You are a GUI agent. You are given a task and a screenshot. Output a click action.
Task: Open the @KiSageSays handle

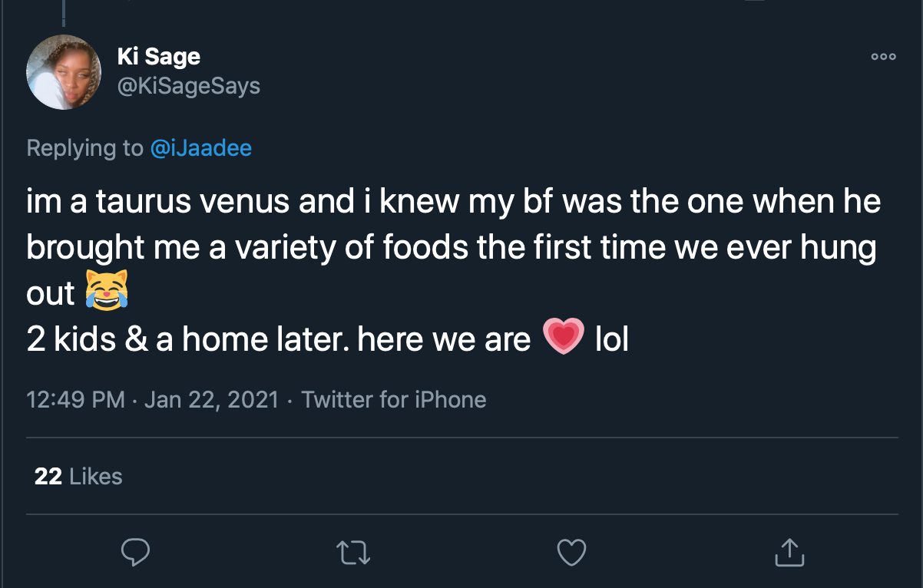[x=188, y=86]
